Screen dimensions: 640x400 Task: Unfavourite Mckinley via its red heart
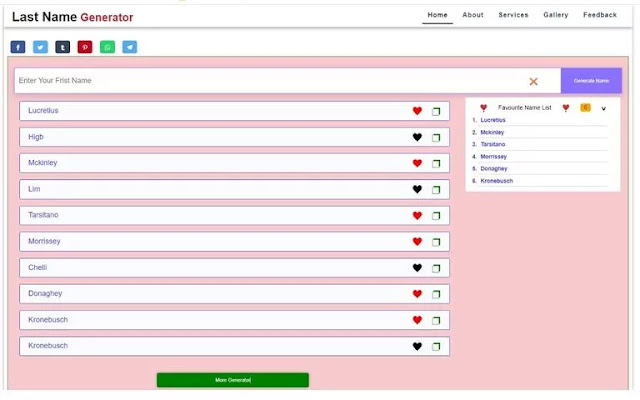(417, 163)
